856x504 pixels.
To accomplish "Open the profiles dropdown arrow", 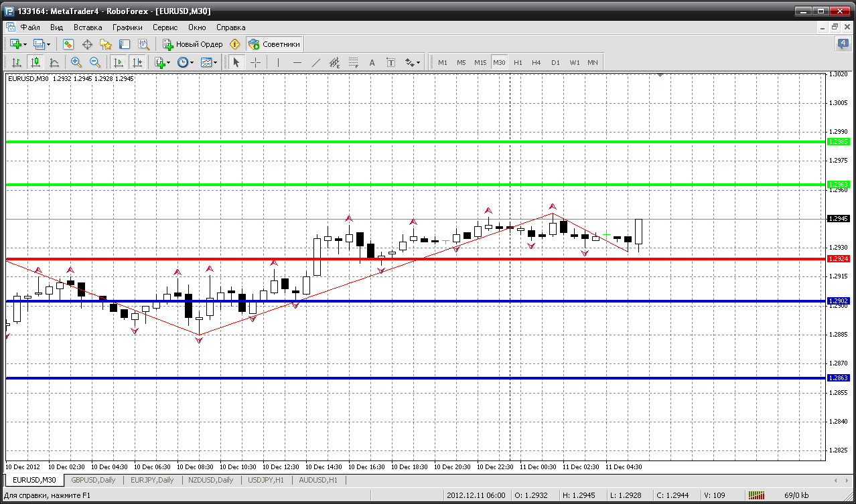I will pyautogui.click(x=49, y=44).
